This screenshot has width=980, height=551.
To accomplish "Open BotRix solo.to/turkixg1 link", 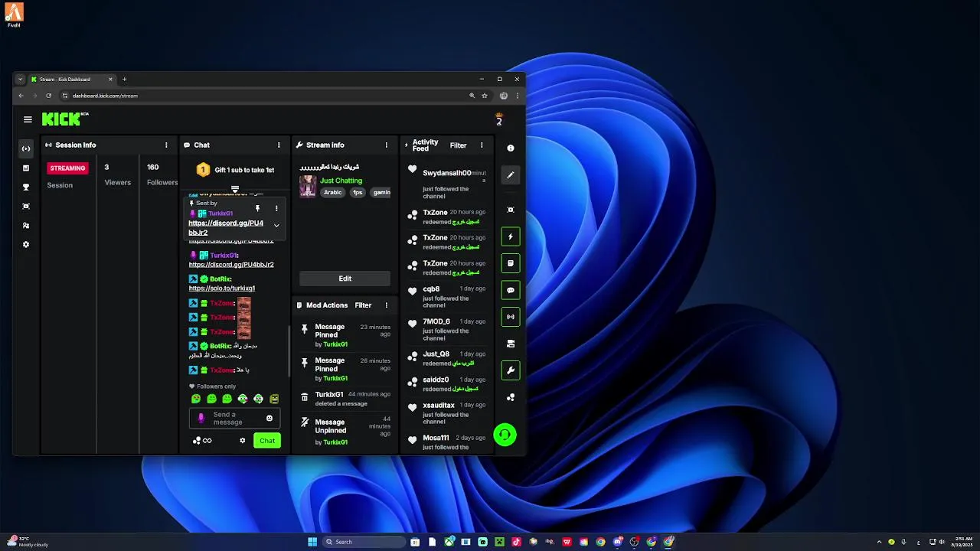I will click(x=222, y=289).
